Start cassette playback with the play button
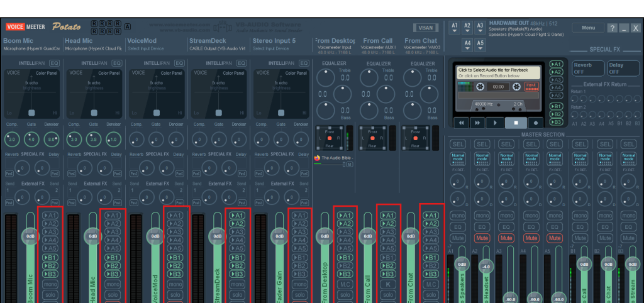 pyautogui.click(x=495, y=123)
